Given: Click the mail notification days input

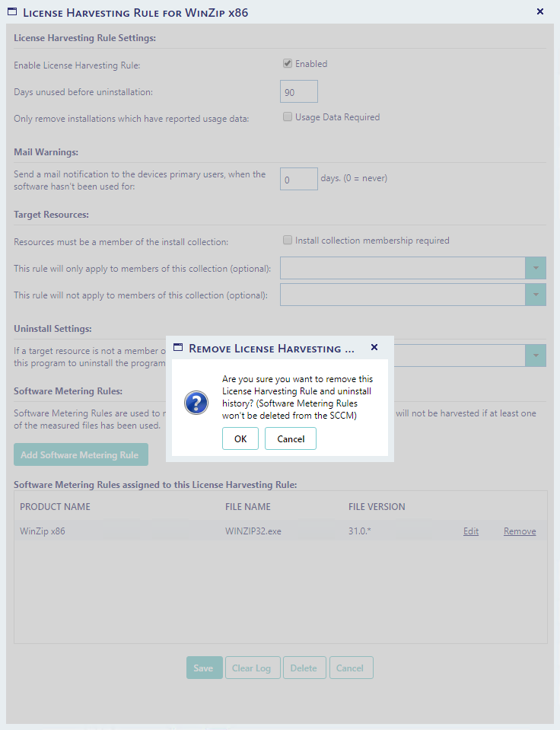Looking at the screenshot, I should coord(298,179).
